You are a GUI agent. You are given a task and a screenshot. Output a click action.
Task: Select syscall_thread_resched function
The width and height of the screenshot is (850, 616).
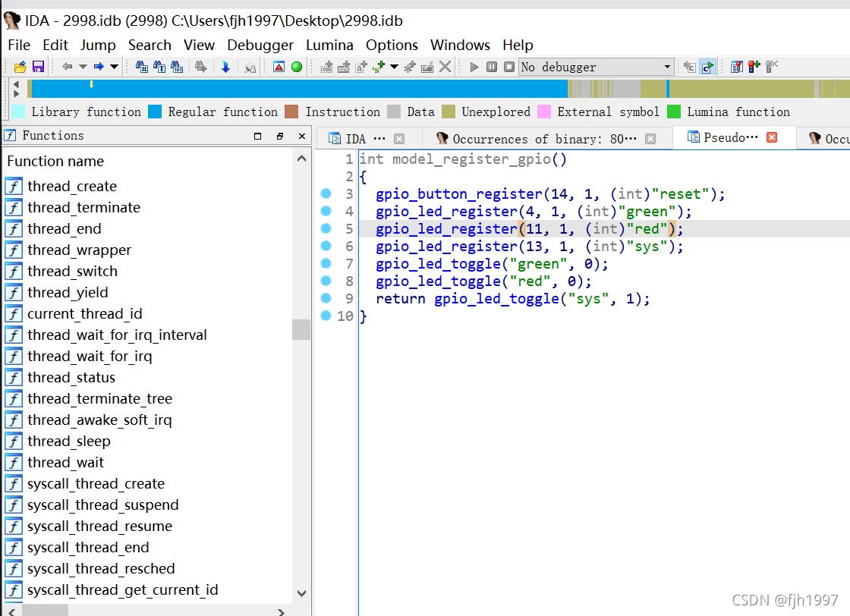point(101,568)
